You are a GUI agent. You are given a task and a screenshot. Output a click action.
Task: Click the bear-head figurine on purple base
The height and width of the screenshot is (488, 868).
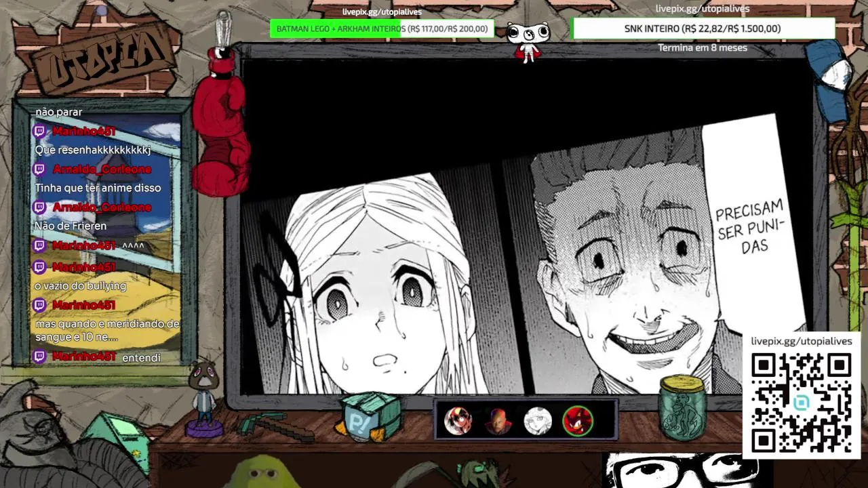coord(204,399)
